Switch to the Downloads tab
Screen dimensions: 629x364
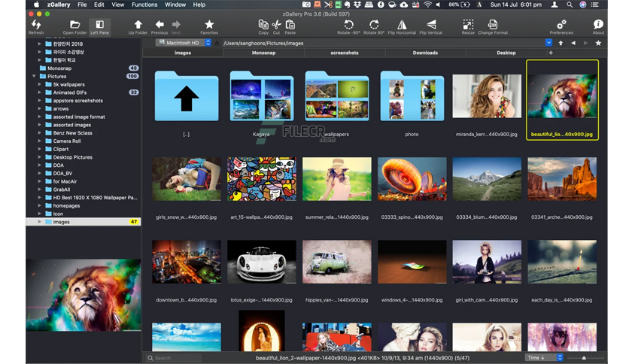coord(425,53)
